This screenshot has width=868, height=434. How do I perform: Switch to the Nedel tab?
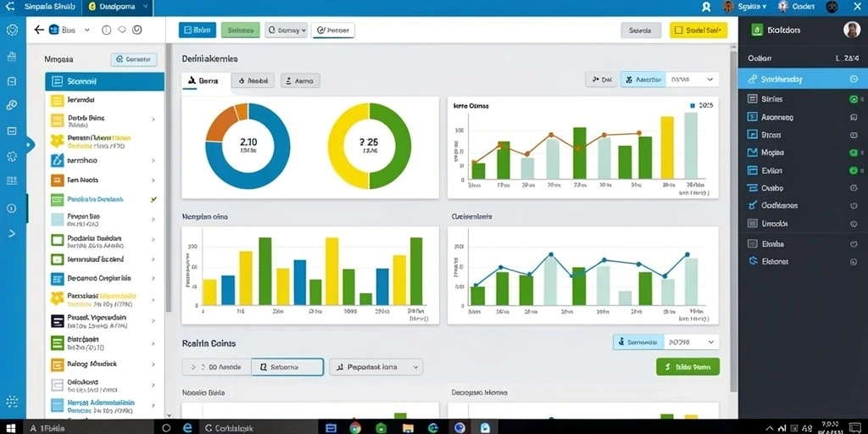pyautogui.click(x=253, y=81)
